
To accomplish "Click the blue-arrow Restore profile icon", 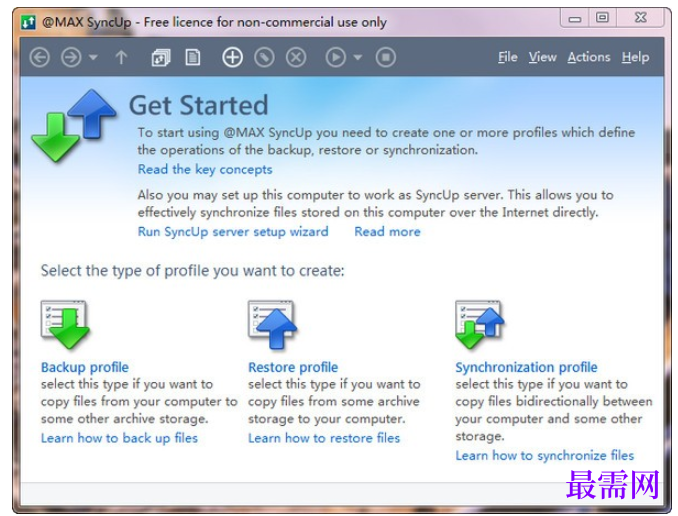I will [x=272, y=324].
